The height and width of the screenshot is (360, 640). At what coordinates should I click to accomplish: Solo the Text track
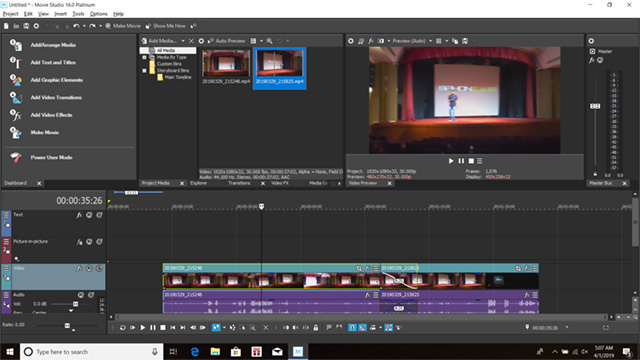(99, 215)
